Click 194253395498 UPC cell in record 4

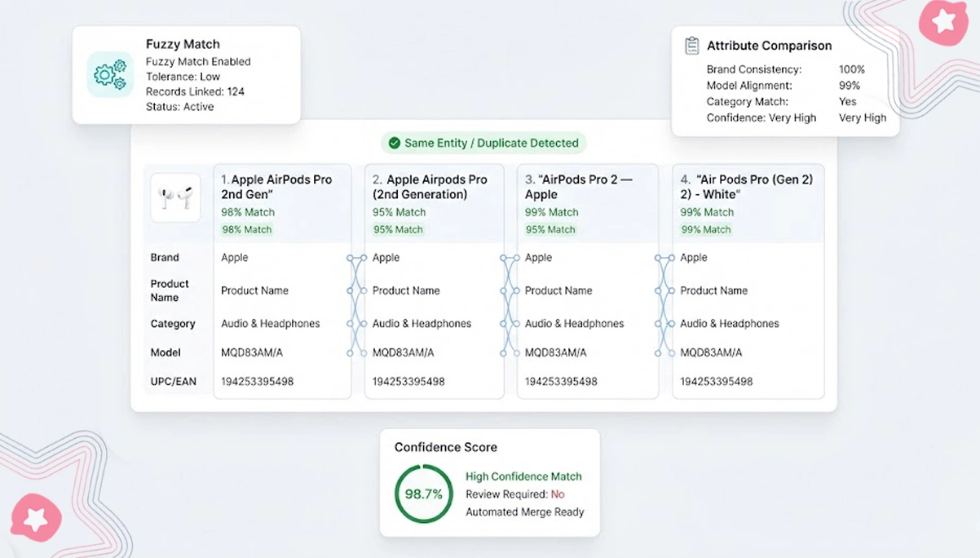click(717, 381)
